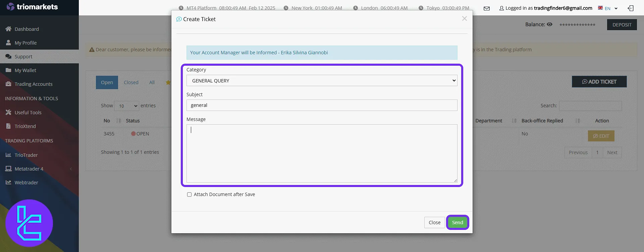Click the Tokyo clock icon
Viewport: 644px width, 252px height.
pos(421,8)
